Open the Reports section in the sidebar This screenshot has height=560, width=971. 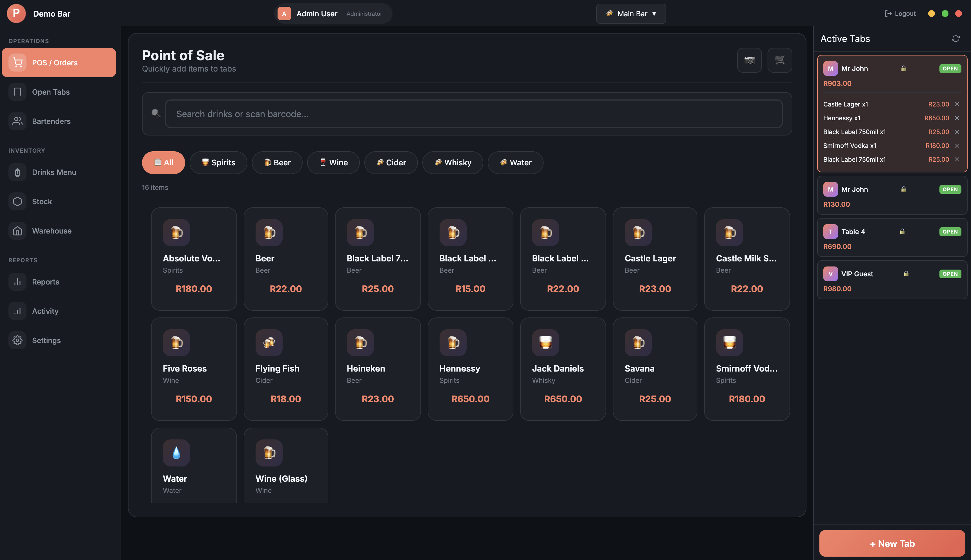[45, 281]
